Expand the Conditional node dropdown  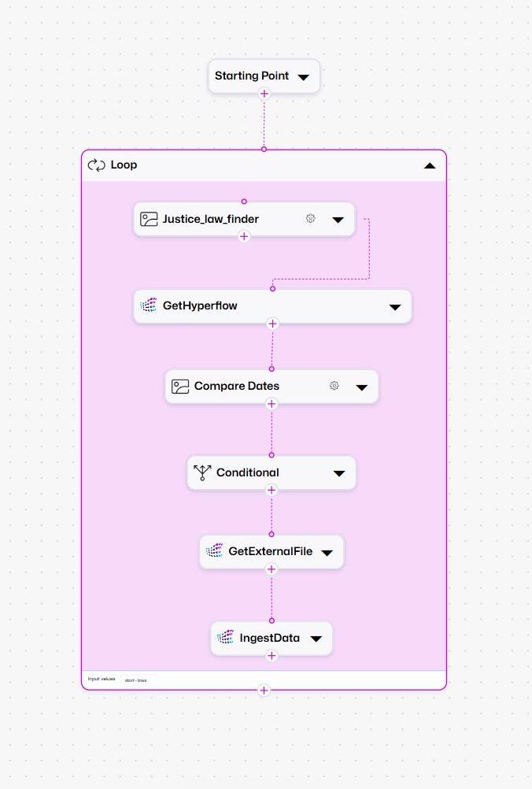click(x=339, y=473)
